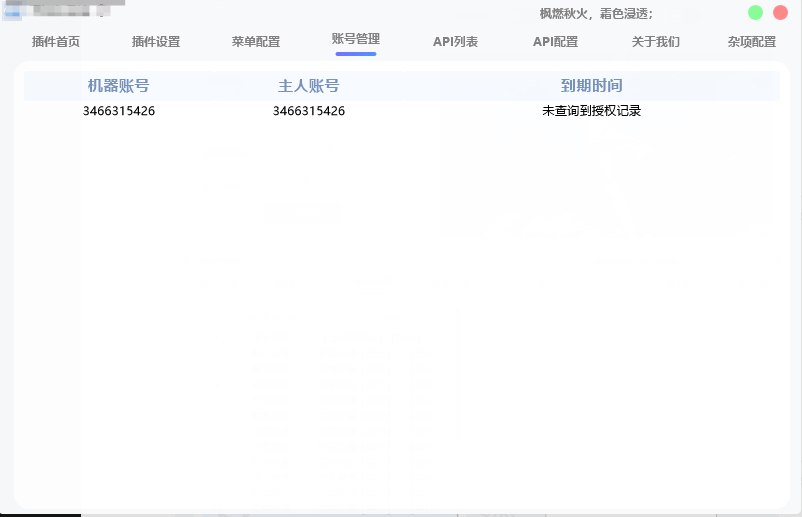Select the 账号管理 tab

(x=356, y=39)
